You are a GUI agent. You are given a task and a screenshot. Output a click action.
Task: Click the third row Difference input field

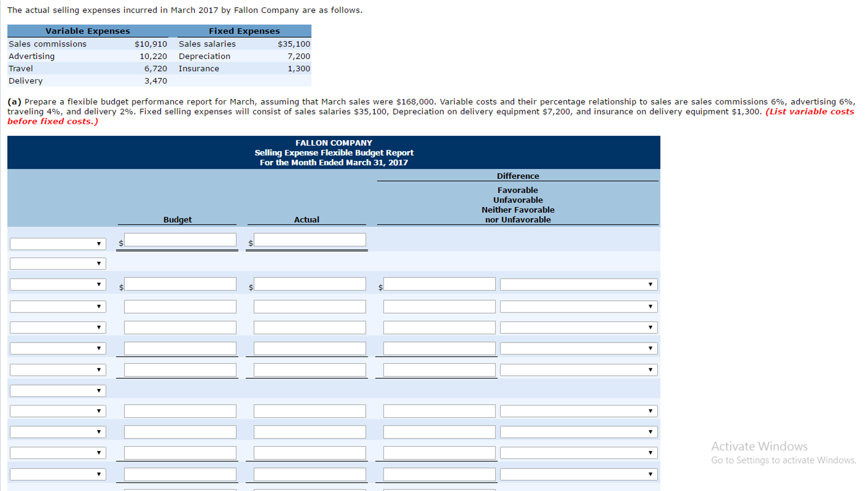[x=440, y=284]
